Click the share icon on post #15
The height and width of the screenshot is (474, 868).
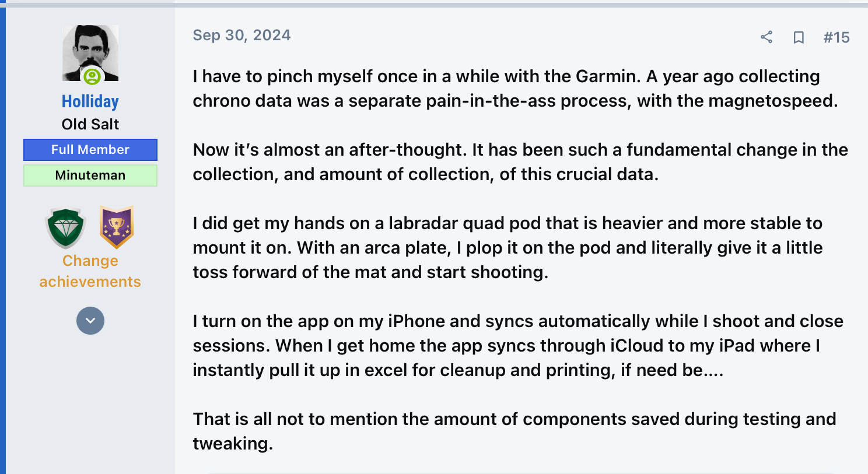(x=766, y=37)
